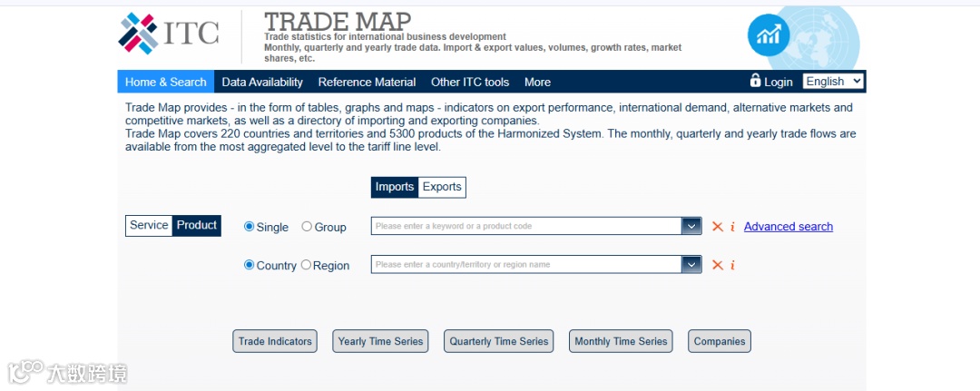Focus the country/territory name input field

click(x=526, y=265)
